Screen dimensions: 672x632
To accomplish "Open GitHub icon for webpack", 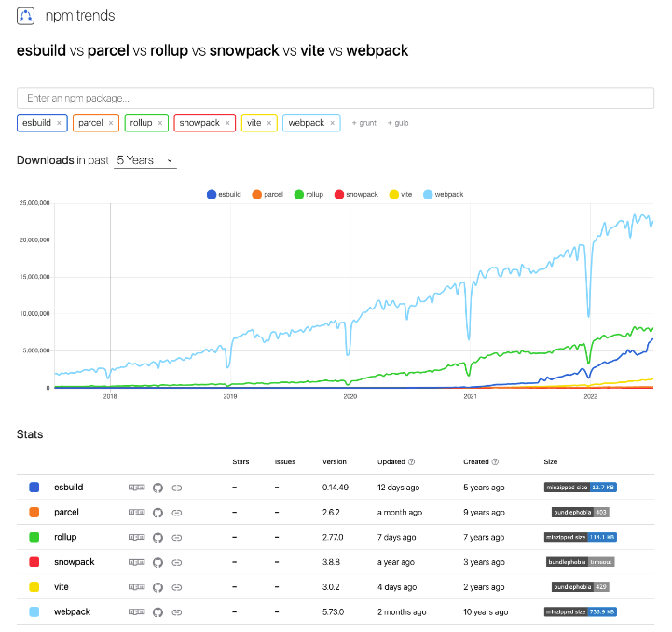I will [x=158, y=611].
